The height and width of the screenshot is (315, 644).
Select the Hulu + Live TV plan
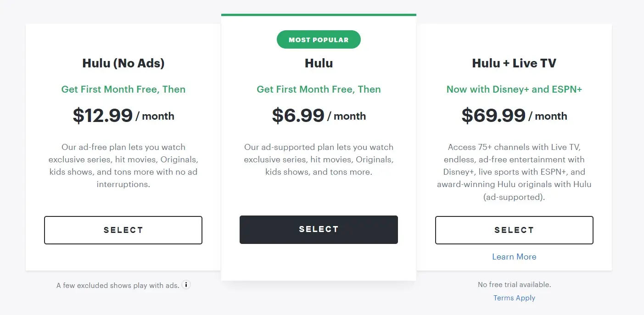514,230
